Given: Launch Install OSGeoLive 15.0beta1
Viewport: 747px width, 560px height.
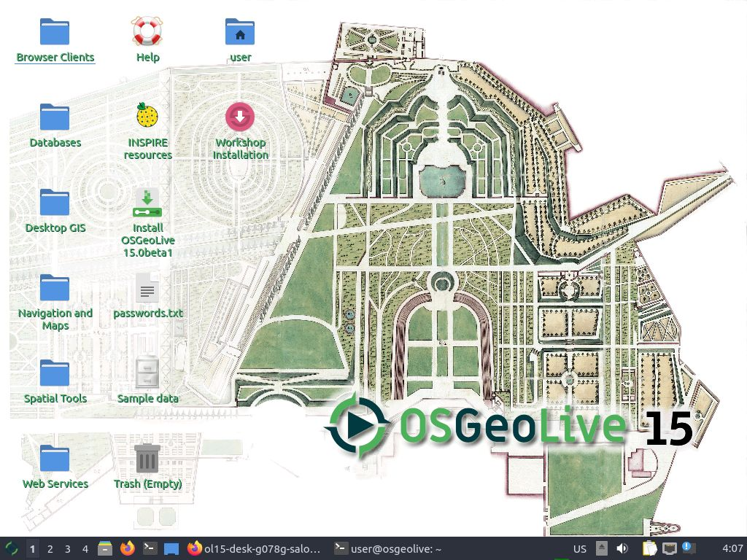Looking at the screenshot, I should click(x=147, y=203).
